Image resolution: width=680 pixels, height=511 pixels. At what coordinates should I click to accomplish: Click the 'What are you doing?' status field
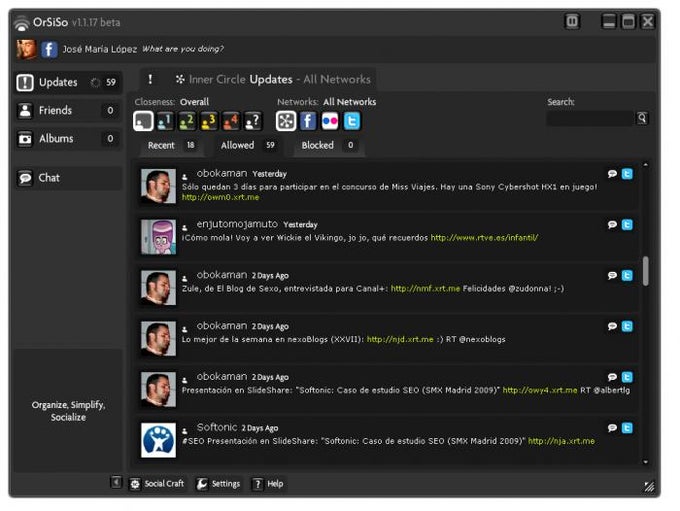pyautogui.click(x=183, y=49)
